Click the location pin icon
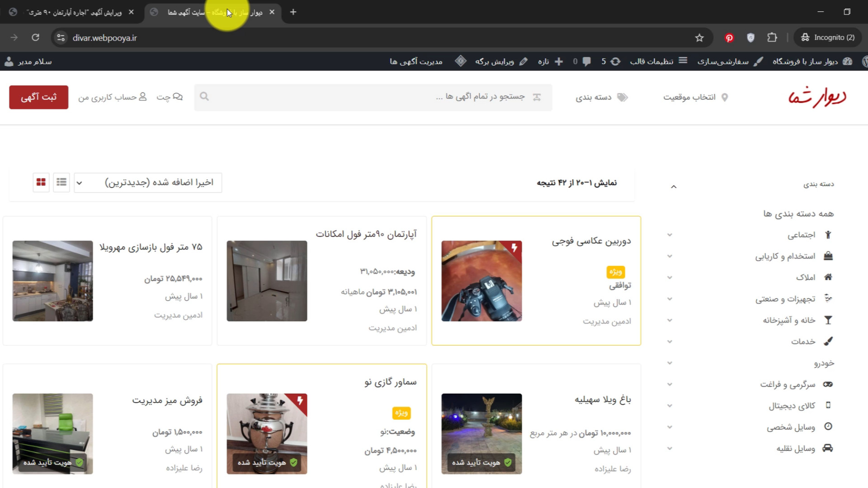Viewport: 868px width, 488px height. [725, 97]
